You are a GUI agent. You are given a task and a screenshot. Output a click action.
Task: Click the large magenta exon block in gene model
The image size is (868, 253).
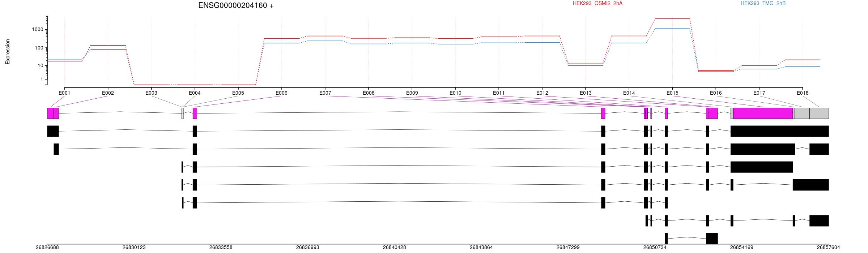(x=763, y=113)
